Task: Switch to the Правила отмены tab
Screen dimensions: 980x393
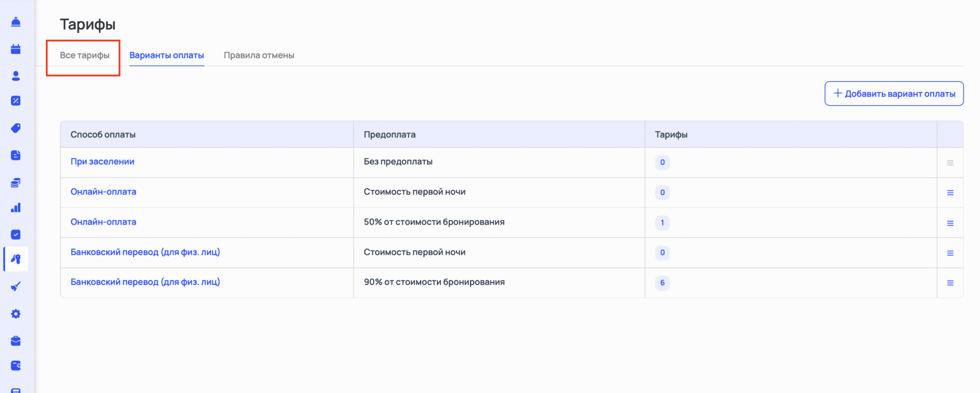Action: [x=259, y=55]
